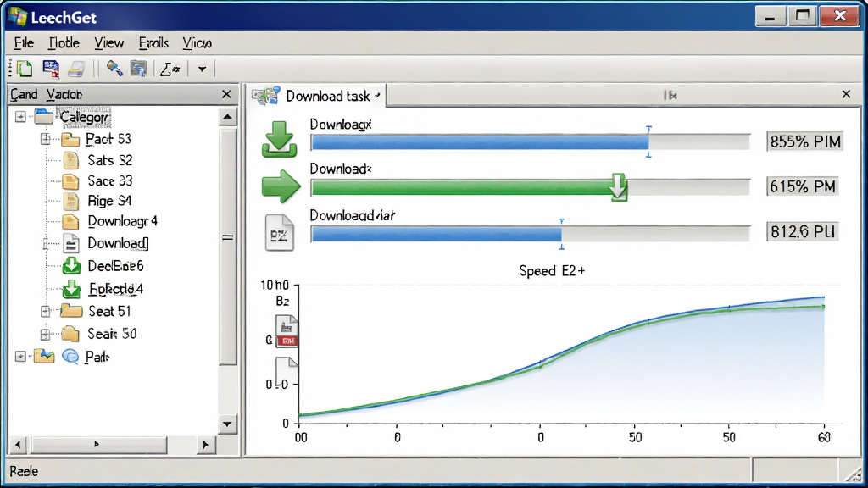Click the Pale chat bubble icon
This screenshot has width=868, height=488.
(x=70, y=357)
